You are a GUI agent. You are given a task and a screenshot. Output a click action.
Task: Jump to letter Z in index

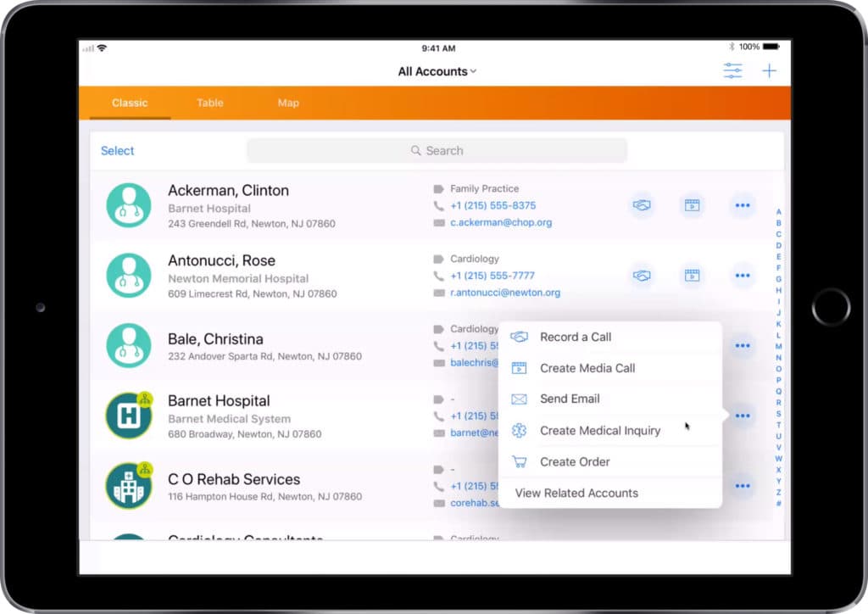pos(778,492)
